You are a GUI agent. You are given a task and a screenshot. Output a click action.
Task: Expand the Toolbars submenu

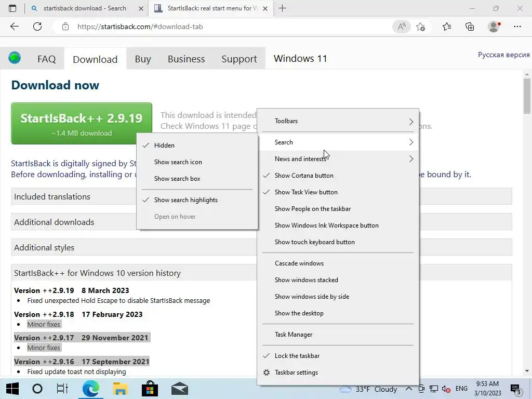(x=338, y=121)
